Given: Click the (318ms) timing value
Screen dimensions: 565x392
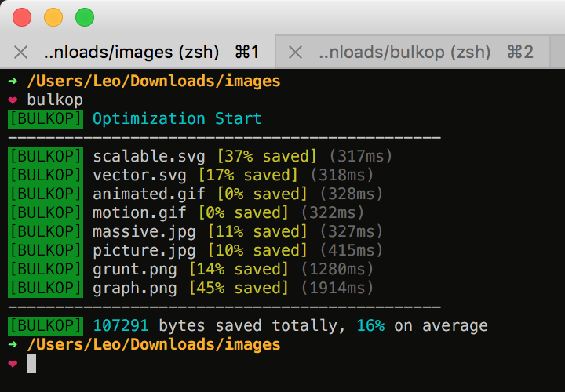Looking at the screenshot, I should (341, 176).
